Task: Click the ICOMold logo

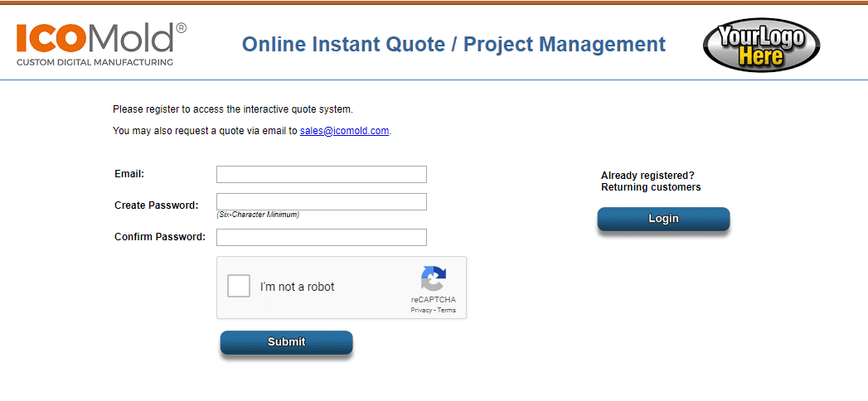Action: (x=101, y=44)
